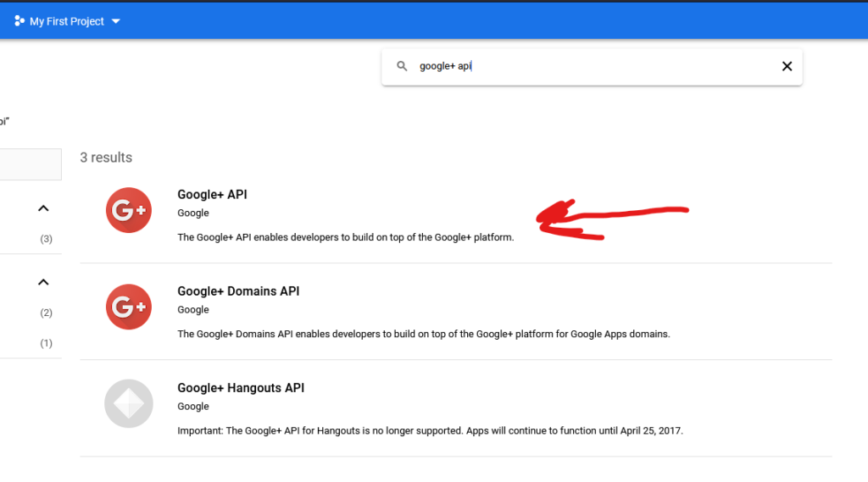Open the Google+ Domains API result title
The height and width of the screenshot is (482, 868).
(x=238, y=291)
